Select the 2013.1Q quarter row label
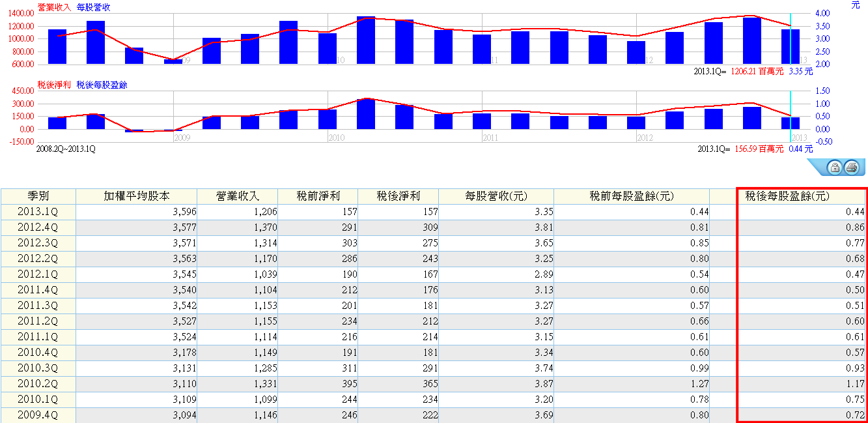Image resolution: width=868 pixels, height=423 pixels. (x=38, y=212)
